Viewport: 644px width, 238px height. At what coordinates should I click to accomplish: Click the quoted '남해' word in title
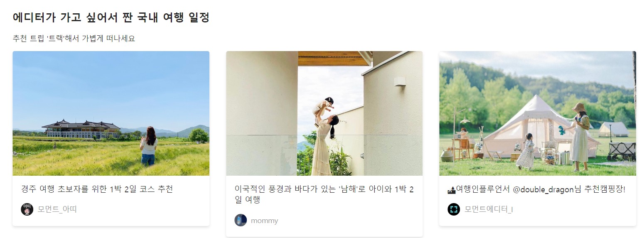(347, 189)
